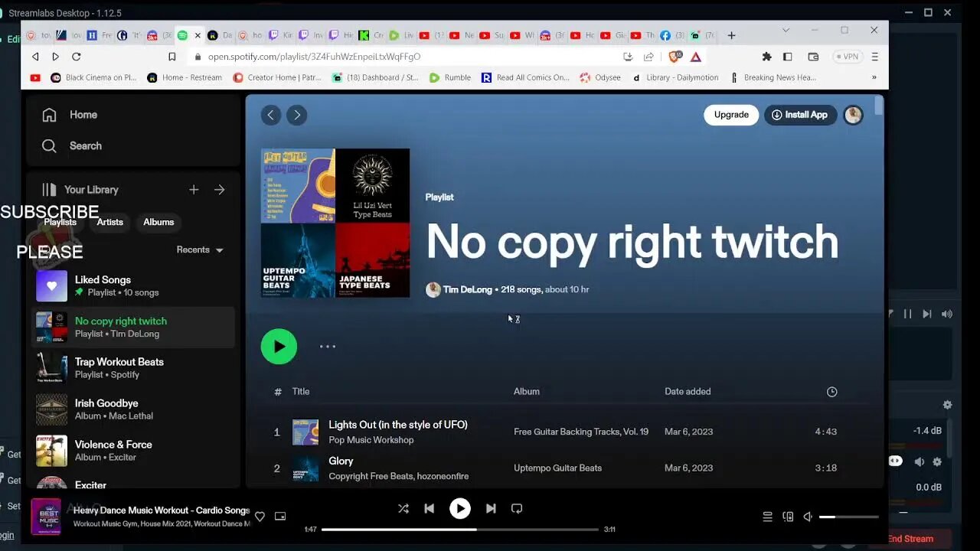This screenshot has width=980, height=551.
Task: Toggle shuffle playback
Action: pyautogui.click(x=403, y=508)
